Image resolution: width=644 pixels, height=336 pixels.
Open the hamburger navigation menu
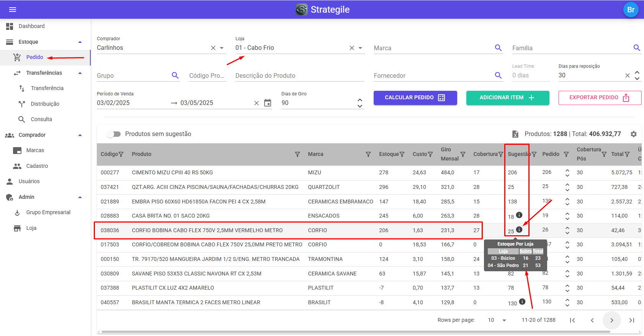pyautogui.click(x=13, y=10)
